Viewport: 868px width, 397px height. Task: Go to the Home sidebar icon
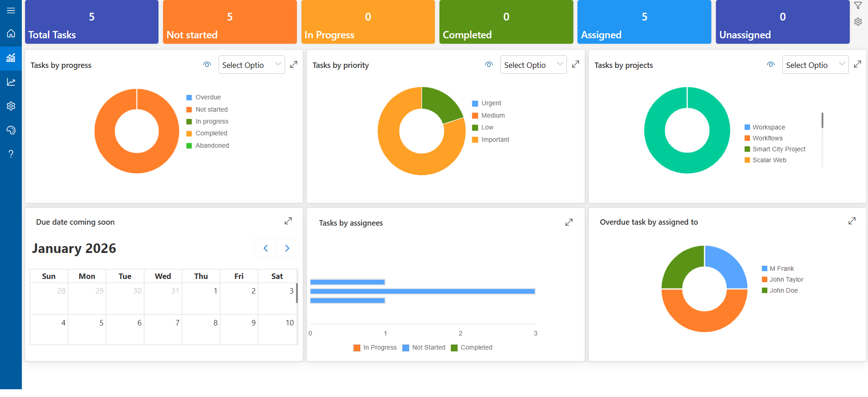click(11, 33)
